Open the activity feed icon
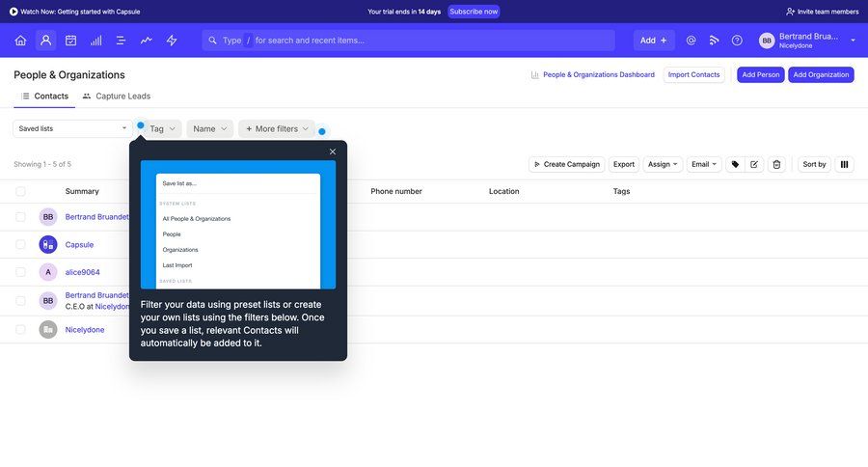Screen dimensions: 868x467 (x=714, y=41)
